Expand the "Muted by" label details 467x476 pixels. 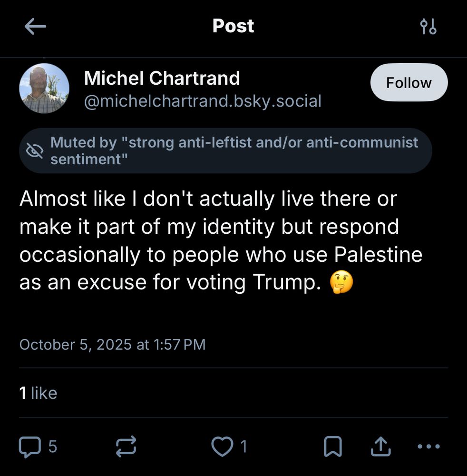[234, 150]
